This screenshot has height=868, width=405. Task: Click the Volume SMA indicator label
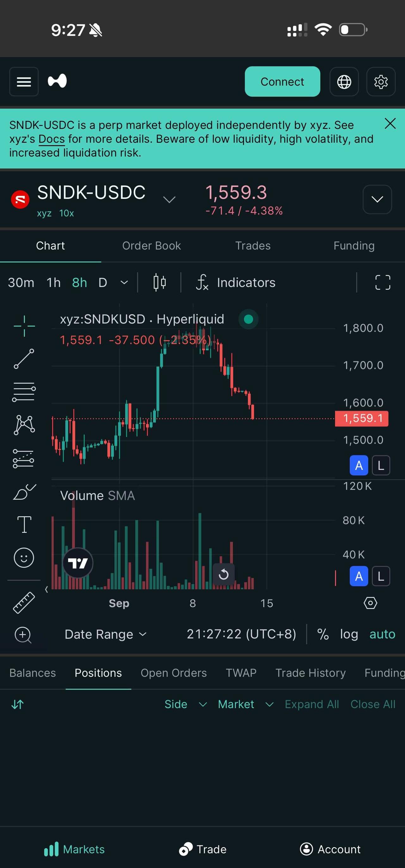(97, 496)
